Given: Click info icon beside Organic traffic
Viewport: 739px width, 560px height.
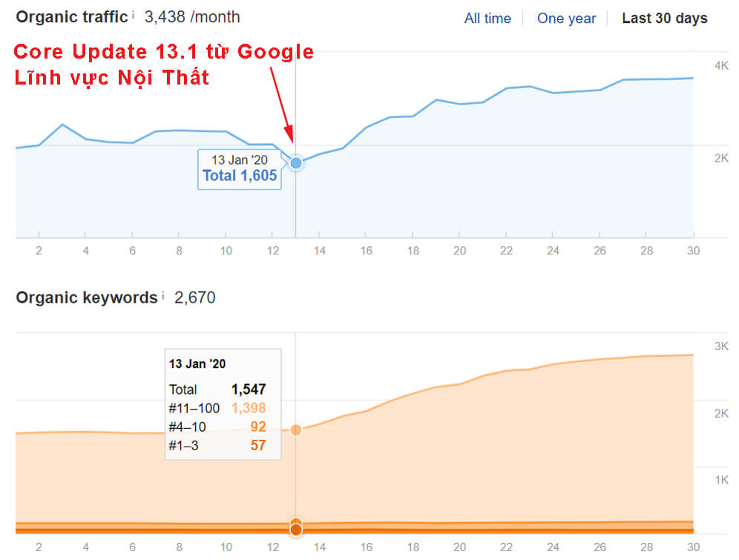Looking at the screenshot, I should (134, 15).
